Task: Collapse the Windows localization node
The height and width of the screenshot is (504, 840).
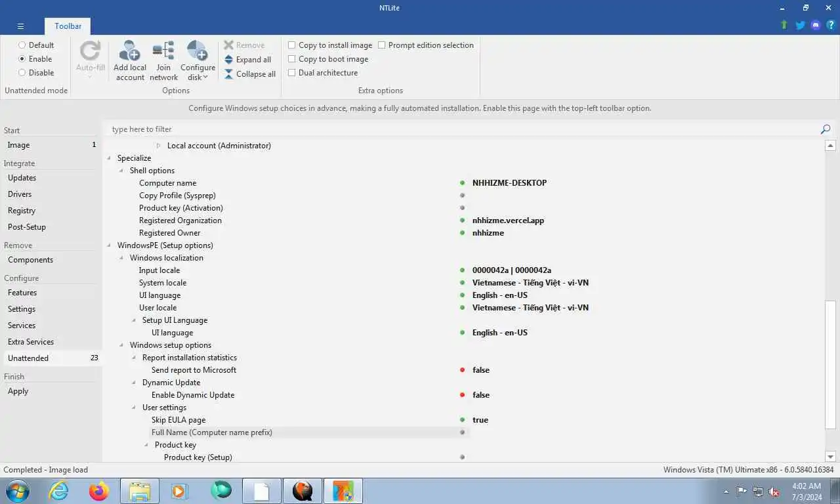Action: tap(121, 258)
